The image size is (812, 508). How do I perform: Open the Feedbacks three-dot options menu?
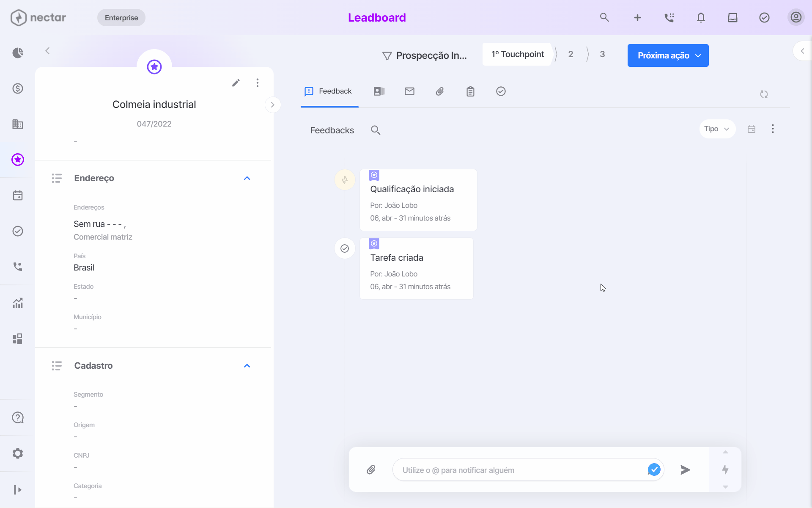pyautogui.click(x=773, y=129)
